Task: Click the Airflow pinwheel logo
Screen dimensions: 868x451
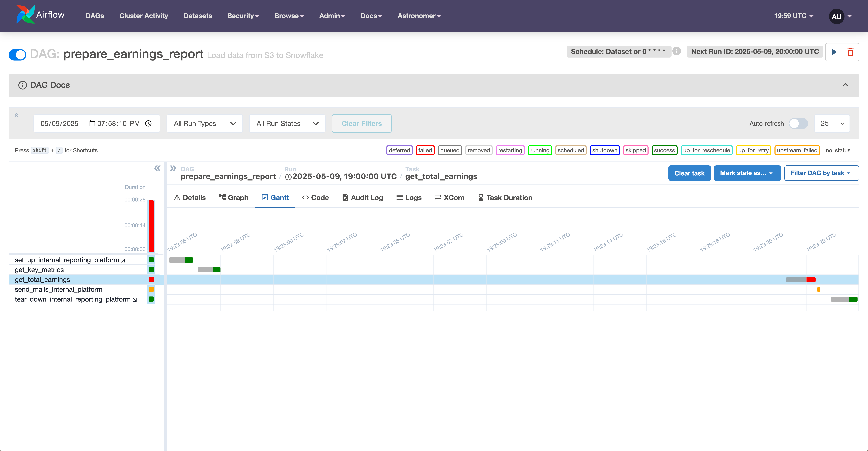Action: [x=25, y=14]
